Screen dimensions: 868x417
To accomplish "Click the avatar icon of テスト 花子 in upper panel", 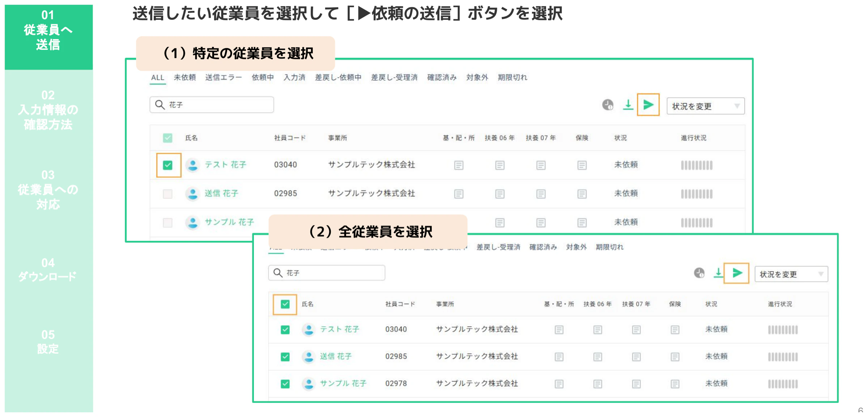I will (x=193, y=165).
